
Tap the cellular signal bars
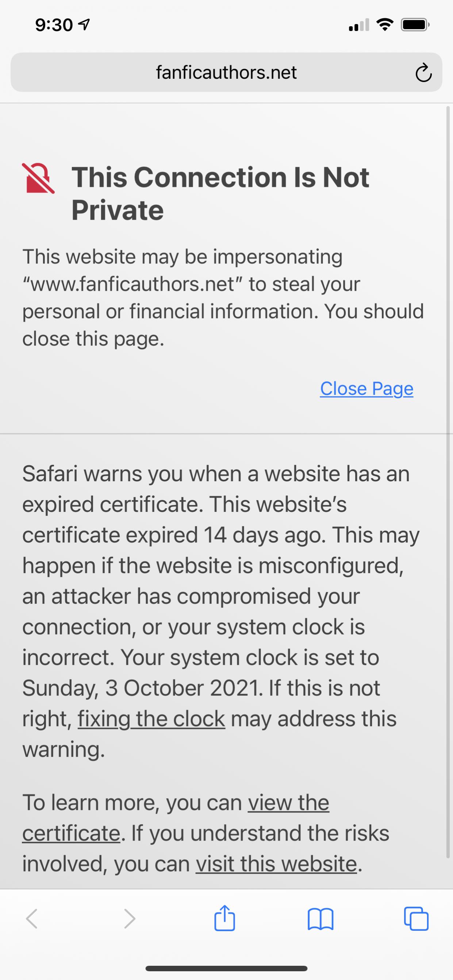tap(359, 25)
